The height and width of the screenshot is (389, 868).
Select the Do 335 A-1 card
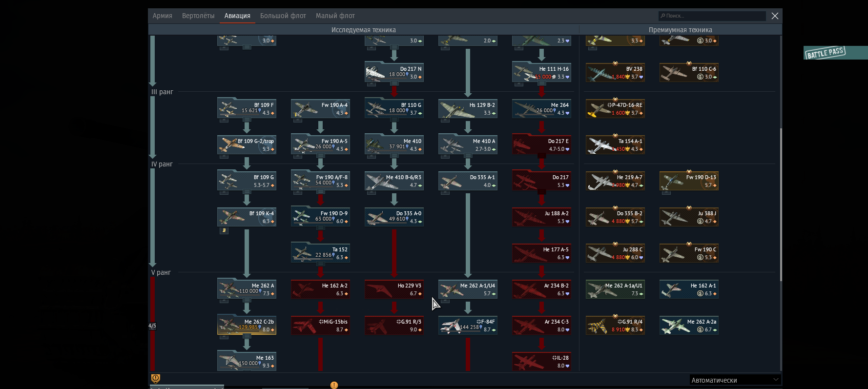pos(468,181)
